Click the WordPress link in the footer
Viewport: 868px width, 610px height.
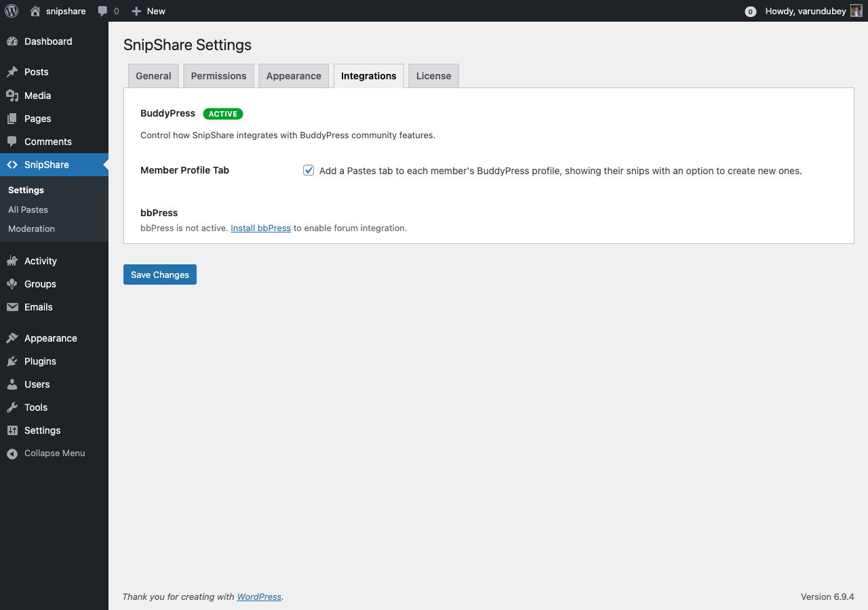259,596
